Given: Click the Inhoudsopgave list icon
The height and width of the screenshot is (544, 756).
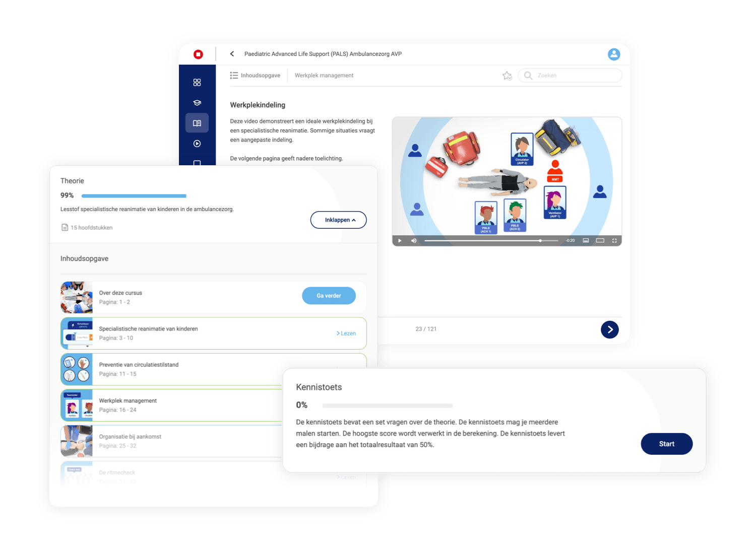Looking at the screenshot, I should point(234,75).
